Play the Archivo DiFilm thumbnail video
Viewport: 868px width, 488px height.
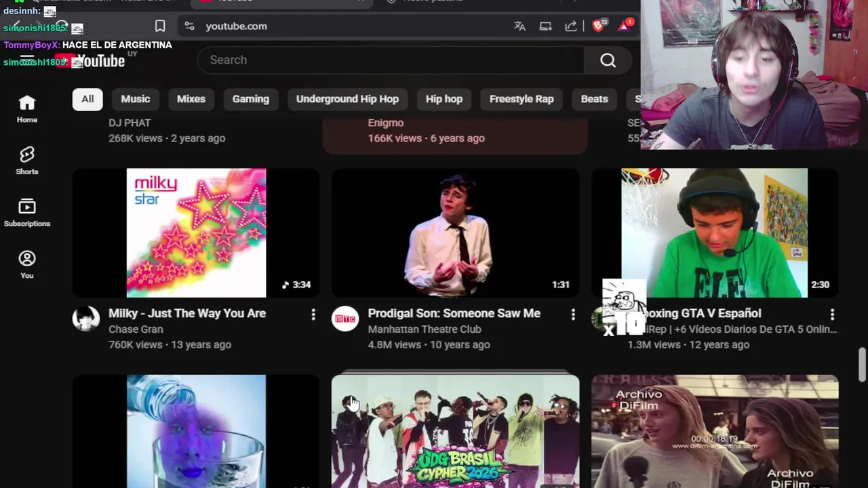[715, 431]
